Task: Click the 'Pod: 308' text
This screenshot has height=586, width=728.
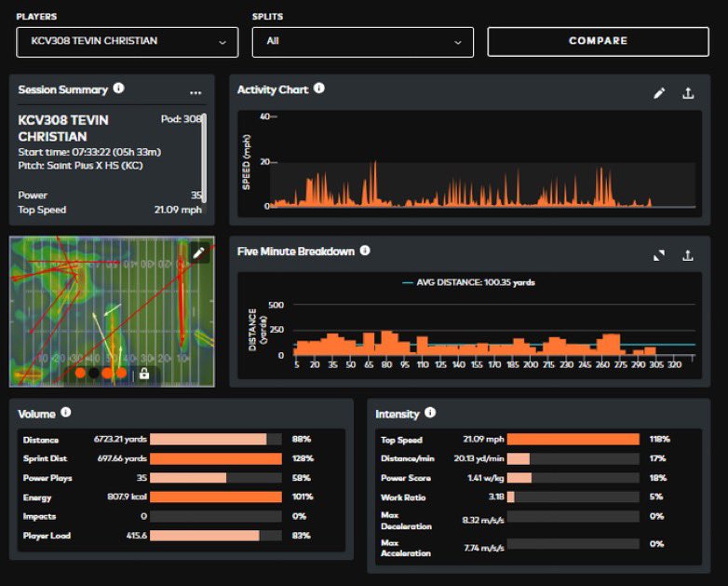Action: [x=182, y=119]
